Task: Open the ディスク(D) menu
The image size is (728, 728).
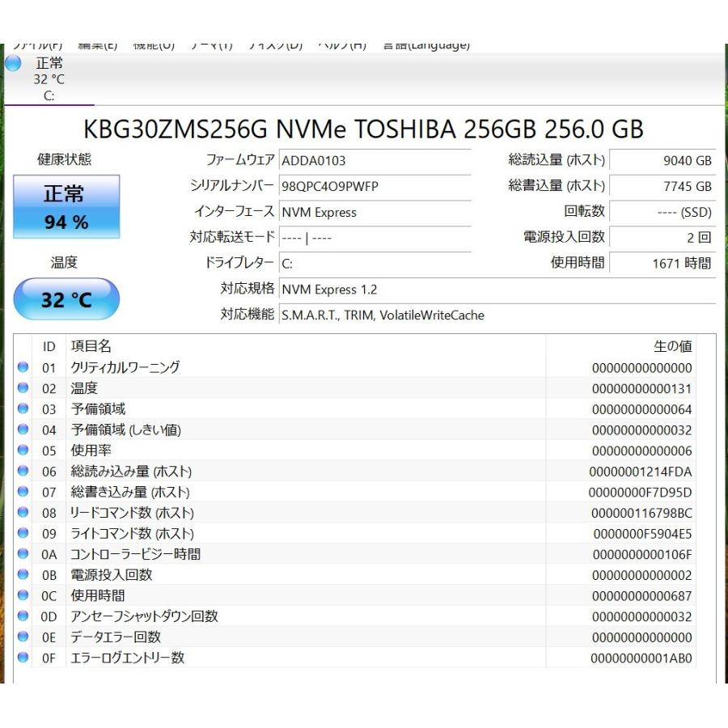Action: click(275, 45)
